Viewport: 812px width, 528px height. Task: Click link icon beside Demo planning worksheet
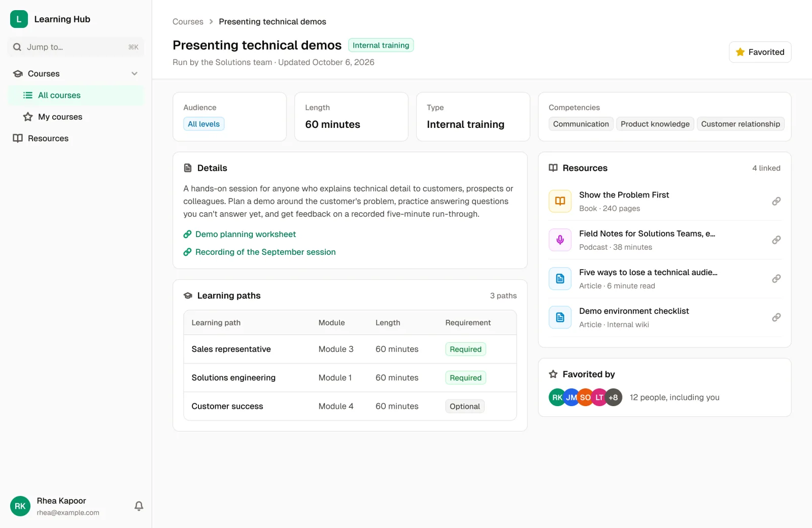[187, 235]
